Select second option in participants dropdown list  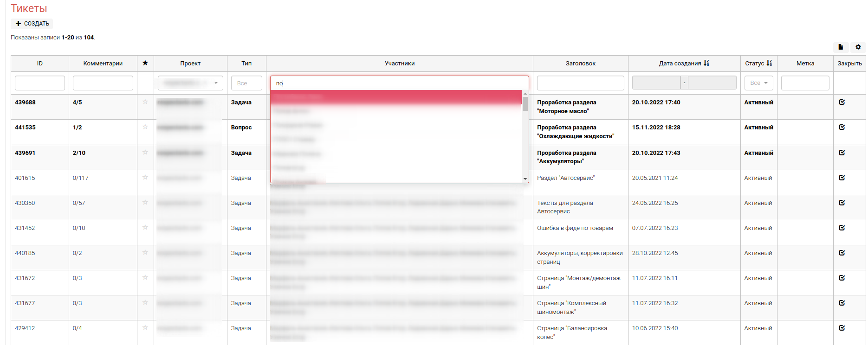click(x=396, y=111)
